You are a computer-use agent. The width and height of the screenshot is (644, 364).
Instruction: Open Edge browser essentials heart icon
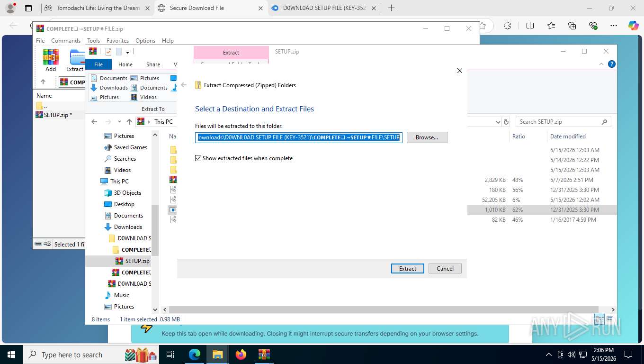pyautogui.click(x=593, y=26)
